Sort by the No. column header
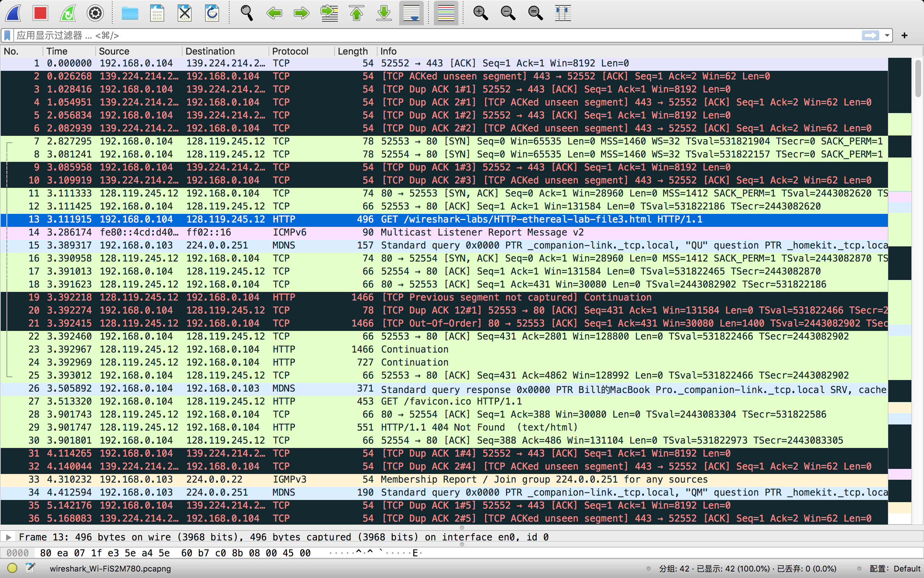 point(21,51)
